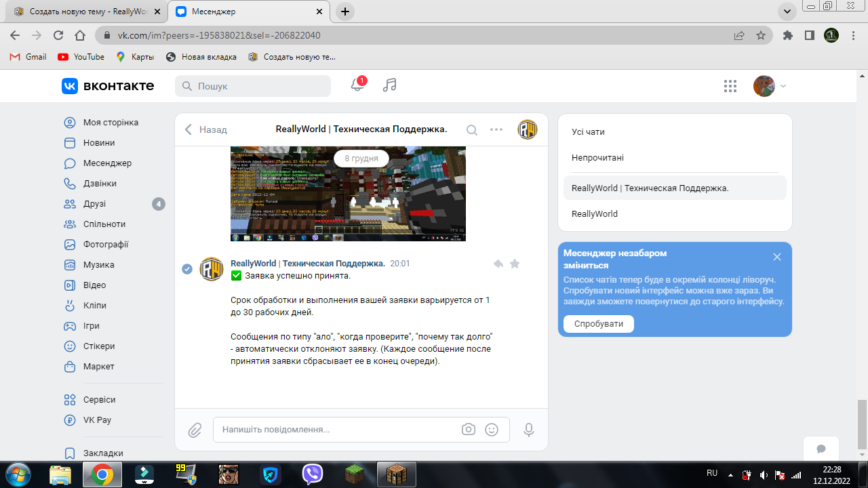This screenshot has height=488, width=868.
Task: Open YouTube bookmark
Action: [x=81, y=57]
